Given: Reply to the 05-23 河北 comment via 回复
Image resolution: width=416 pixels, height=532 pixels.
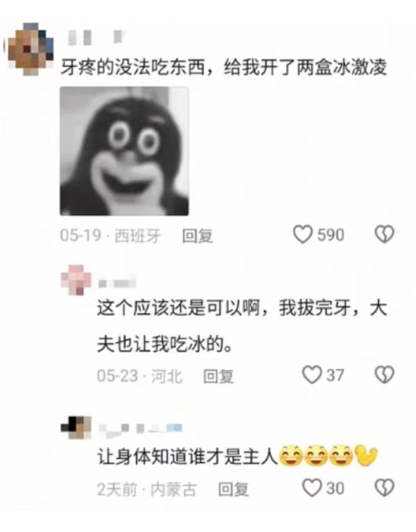Looking at the screenshot, I should [x=218, y=376].
